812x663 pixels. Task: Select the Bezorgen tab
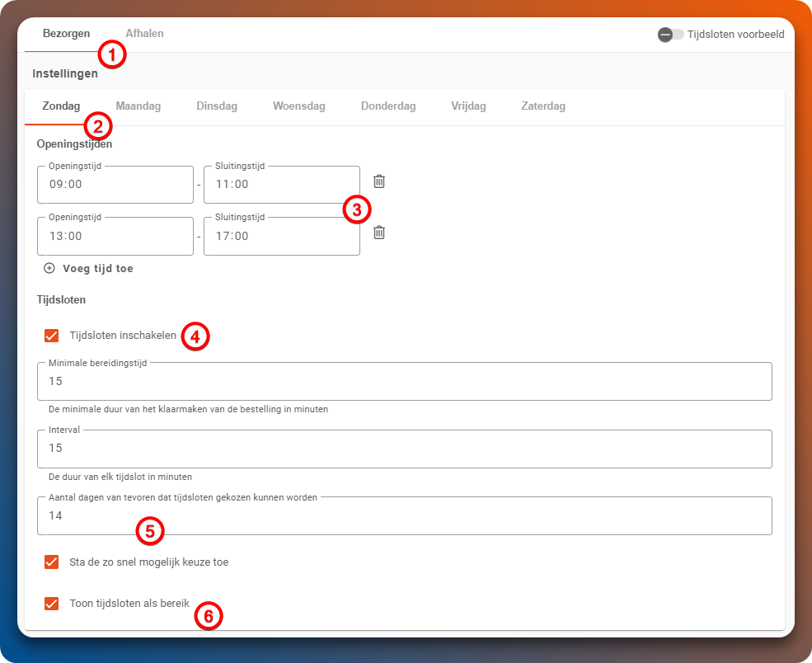click(x=66, y=34)
